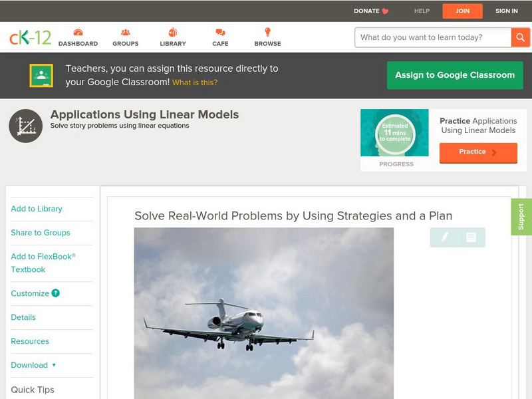Open the Details link

(x=23, y=317)
